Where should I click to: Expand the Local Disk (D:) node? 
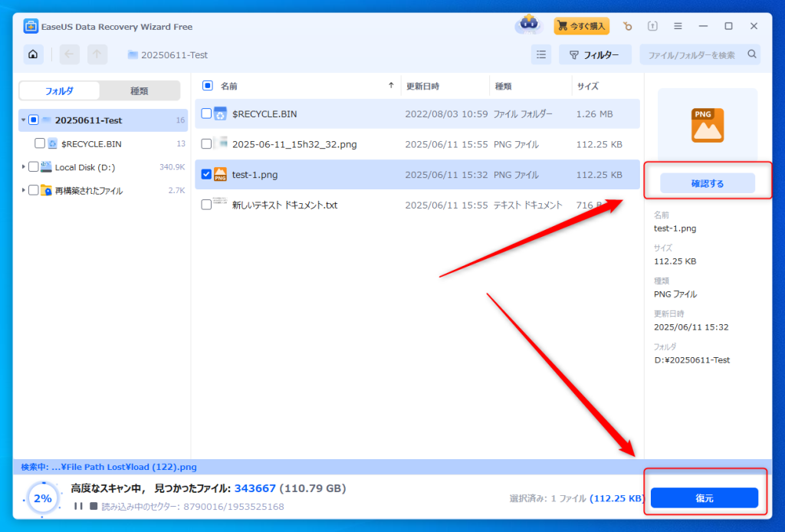tap(23, 166)
